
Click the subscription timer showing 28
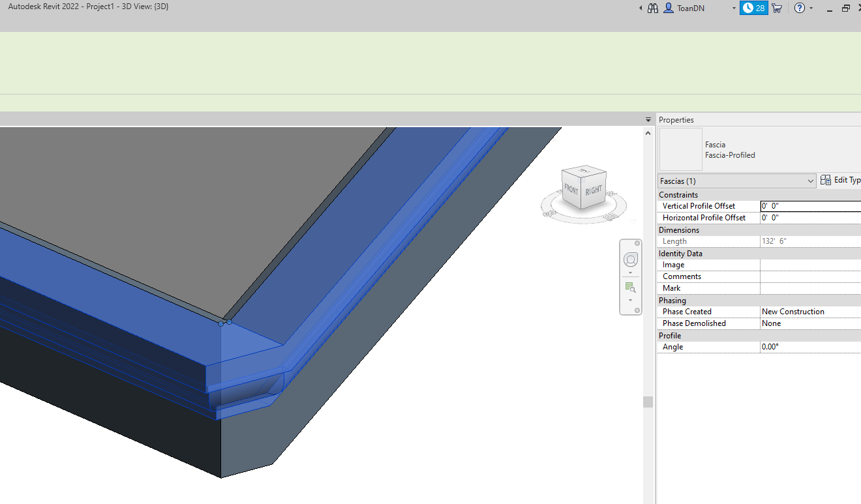tap(754, 8)
